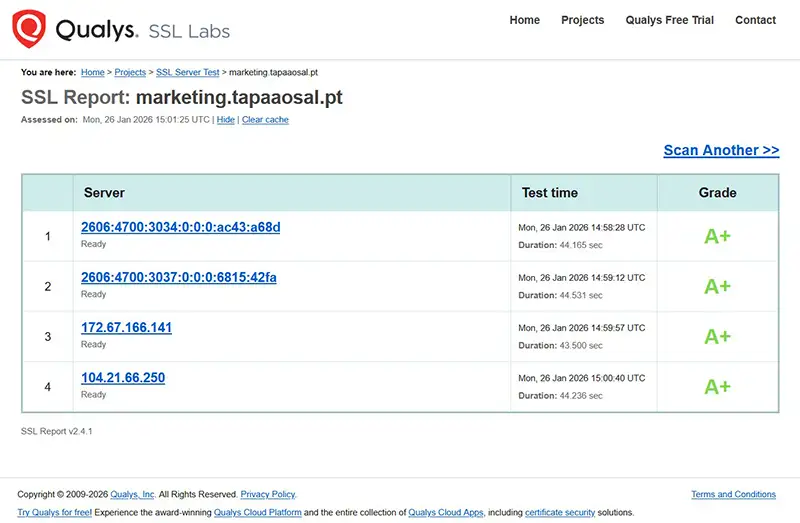Click the A+ grade for 172.67.166.141
The width and height of the screenshot is (800, 523).
(717, 337)
